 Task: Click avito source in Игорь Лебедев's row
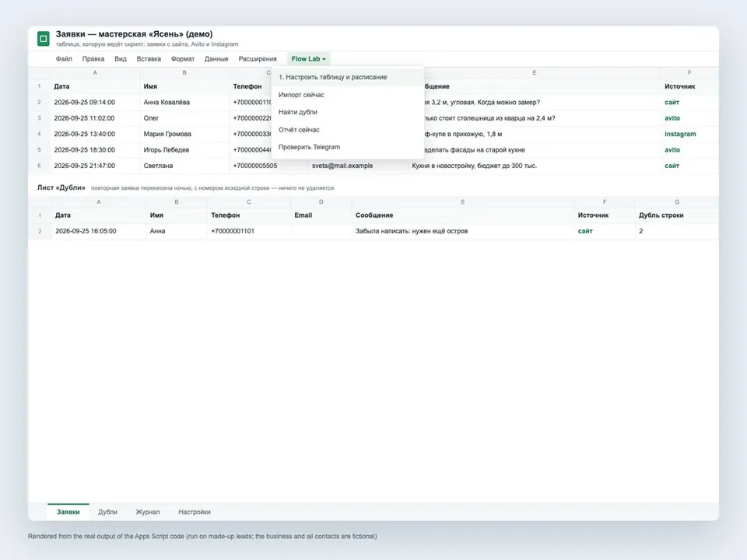(689, 150)
